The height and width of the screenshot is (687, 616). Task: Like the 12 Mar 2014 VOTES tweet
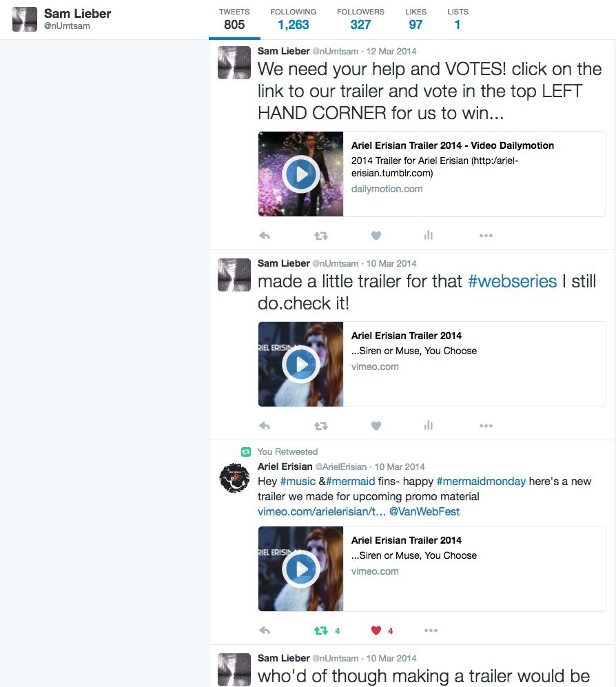point(376,236)
